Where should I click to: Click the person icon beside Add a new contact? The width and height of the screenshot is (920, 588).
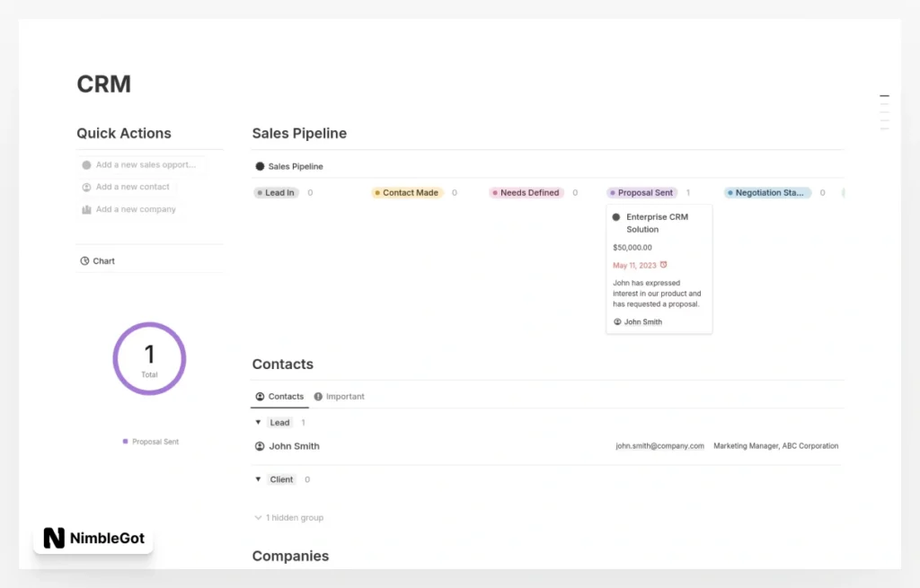tap(86, 187)
